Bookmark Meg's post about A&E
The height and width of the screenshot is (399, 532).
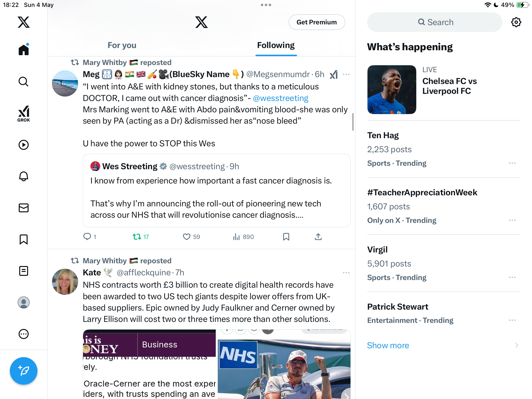[x=286, y=237]
